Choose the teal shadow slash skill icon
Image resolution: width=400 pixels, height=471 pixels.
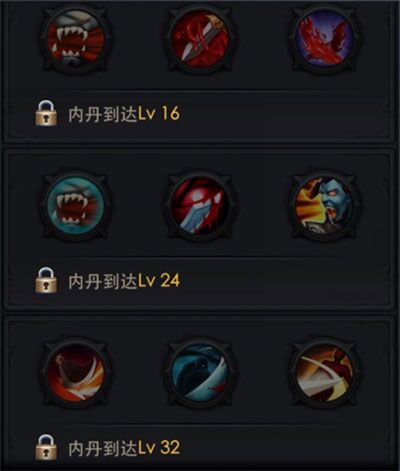[x=200, y=373]
